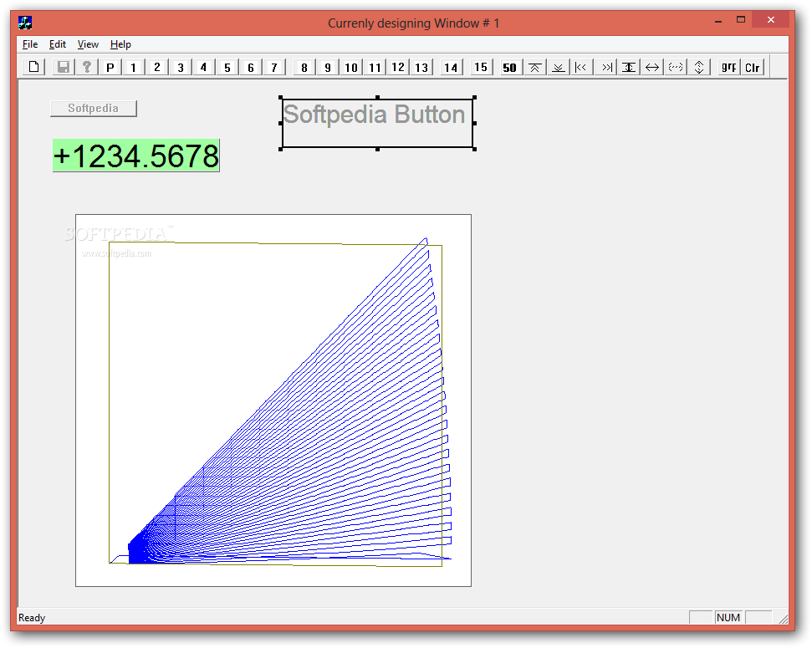Select toolbar button number 7
Screen dimensions: 812x648
(274, 67)
